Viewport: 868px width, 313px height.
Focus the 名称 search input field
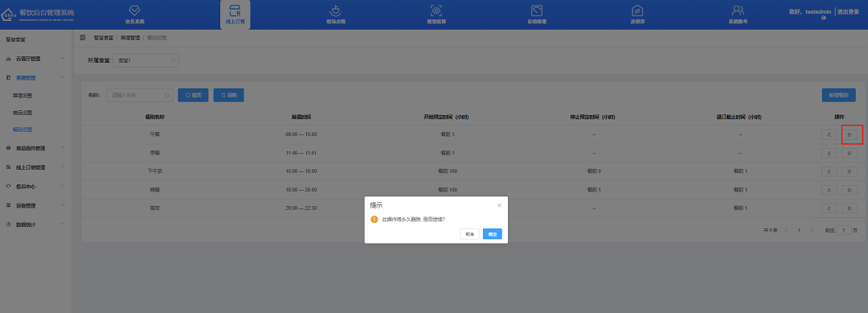click(140, 95)
